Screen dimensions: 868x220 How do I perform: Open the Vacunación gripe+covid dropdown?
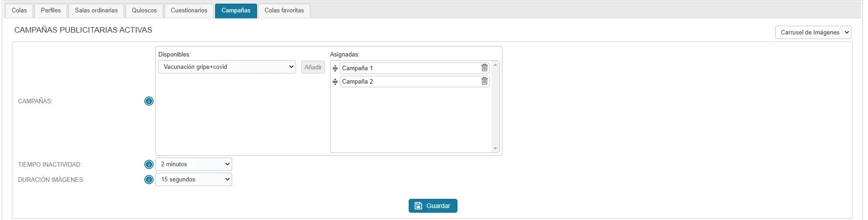(x=227, y=67)
